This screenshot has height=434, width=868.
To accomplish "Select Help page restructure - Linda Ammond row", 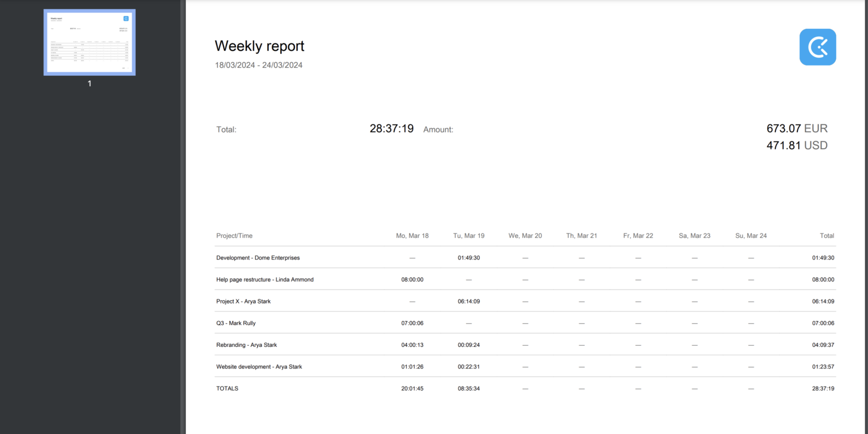I will [x=264, y=280].
